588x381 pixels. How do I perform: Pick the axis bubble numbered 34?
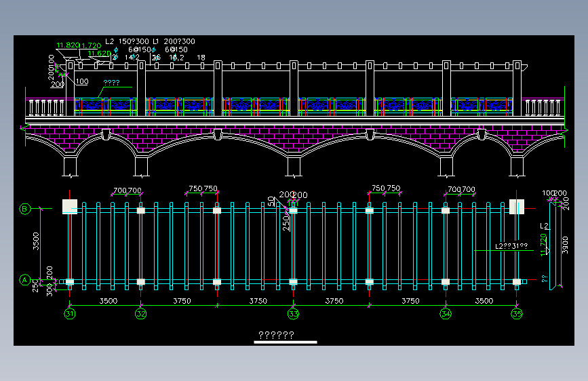click(x=446, y=313)
